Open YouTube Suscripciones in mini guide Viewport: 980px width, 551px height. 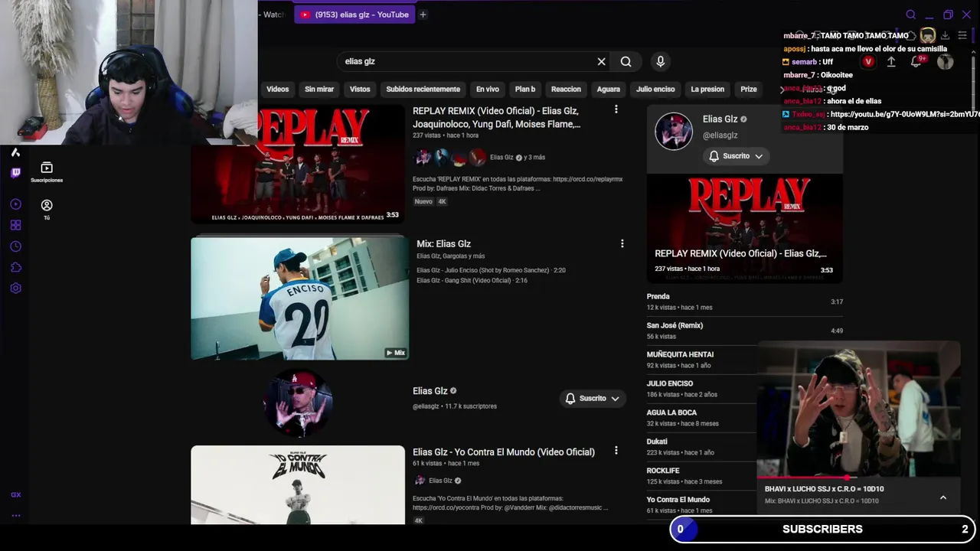pyautogui.click(x=47, y=172)
